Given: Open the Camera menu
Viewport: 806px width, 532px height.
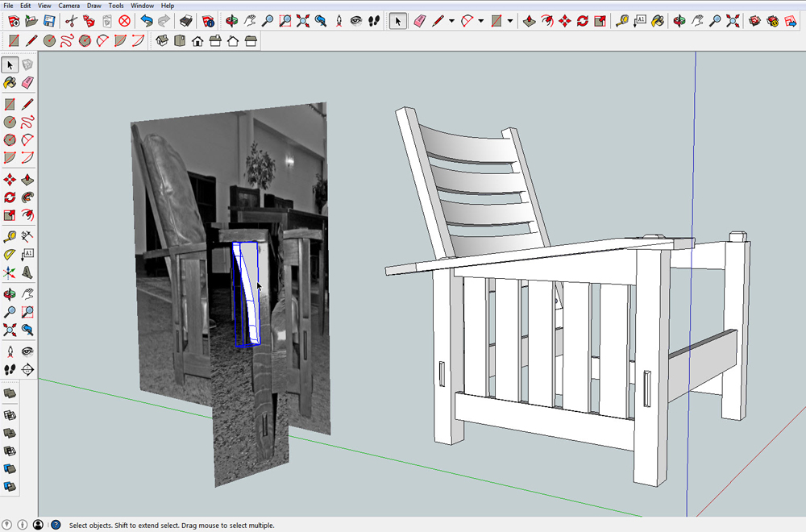Looking at the screenshot, I should [69, 6].
